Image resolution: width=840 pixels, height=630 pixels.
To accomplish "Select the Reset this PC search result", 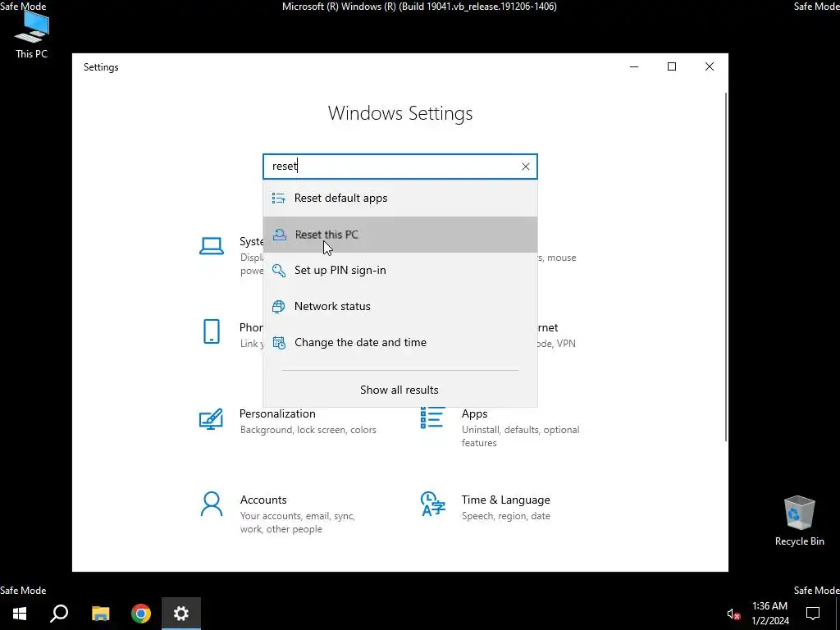I will (399, 235).
